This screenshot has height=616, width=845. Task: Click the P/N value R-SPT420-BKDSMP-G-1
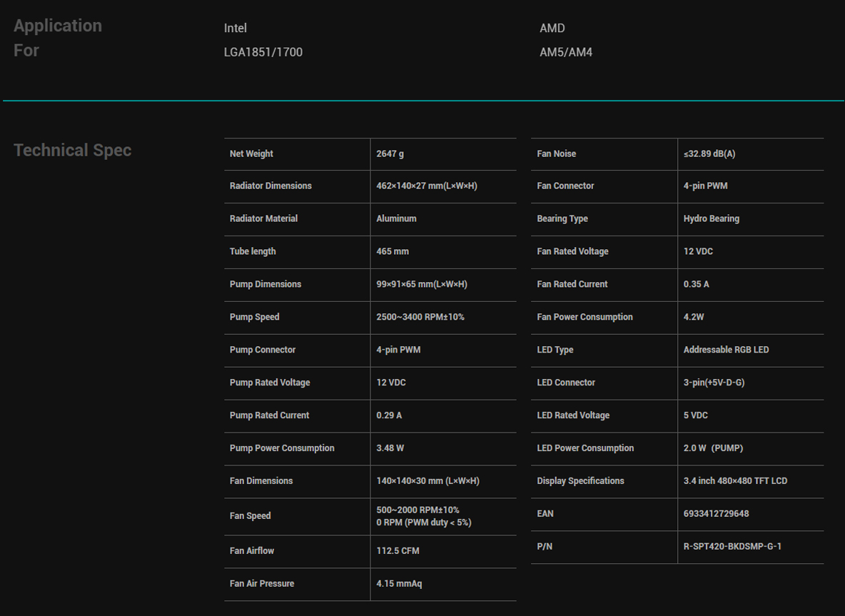[732, 547]
